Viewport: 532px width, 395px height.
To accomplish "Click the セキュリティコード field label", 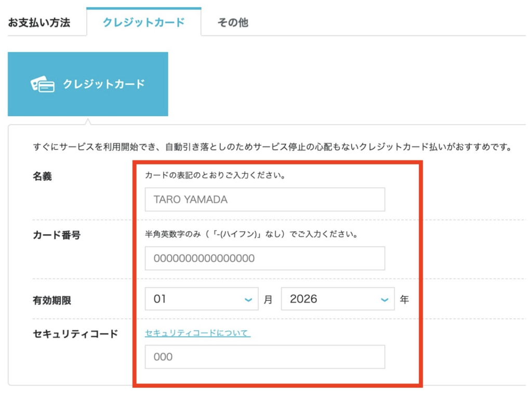I will pos(75,334).
